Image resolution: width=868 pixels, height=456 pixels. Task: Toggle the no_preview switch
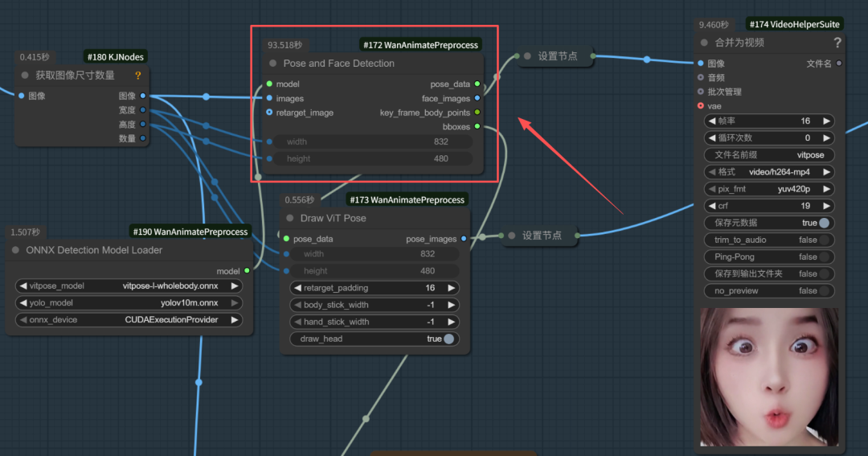825,291
